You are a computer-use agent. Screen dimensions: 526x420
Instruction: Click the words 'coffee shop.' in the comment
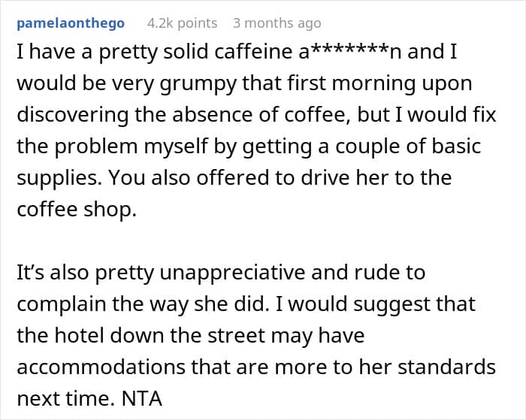[x=77, y=210]
